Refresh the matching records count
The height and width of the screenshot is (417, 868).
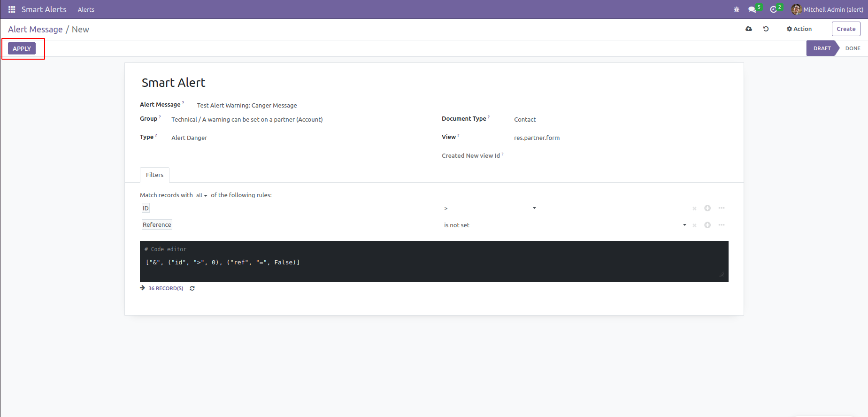(x=192, y=288)
